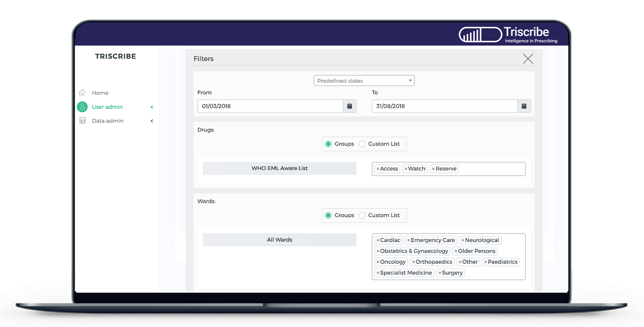
Task: Click the Home icon in sidebar
Action: 82,93
